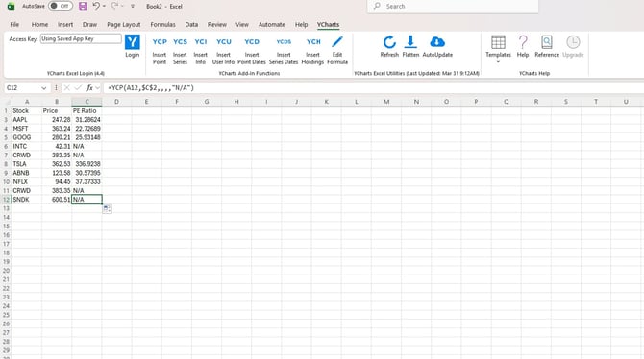Select the Price header cell
The width and height of the screenshot is (644, 359).
tap(57, 110)
